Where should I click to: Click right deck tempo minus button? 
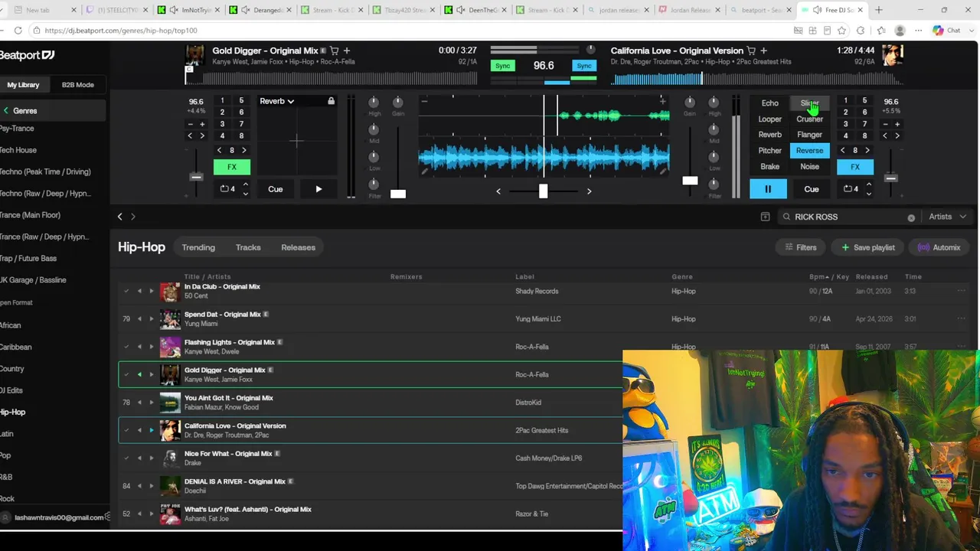tap(885, 124)
